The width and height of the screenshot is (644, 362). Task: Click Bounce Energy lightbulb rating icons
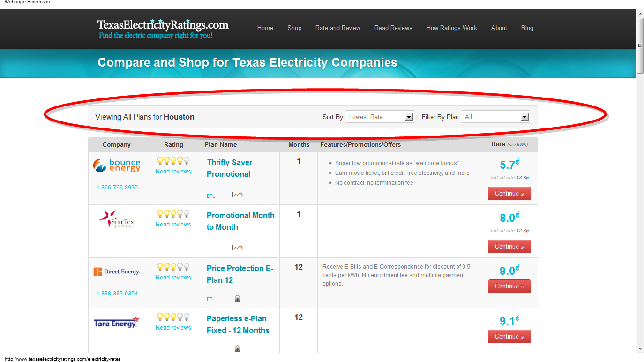point(173,161)
